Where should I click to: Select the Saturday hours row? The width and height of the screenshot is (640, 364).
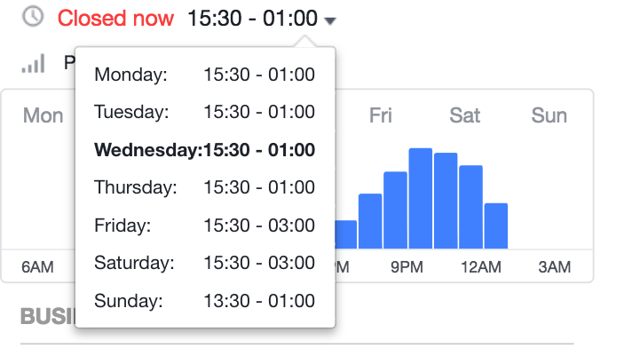[204, 263]
